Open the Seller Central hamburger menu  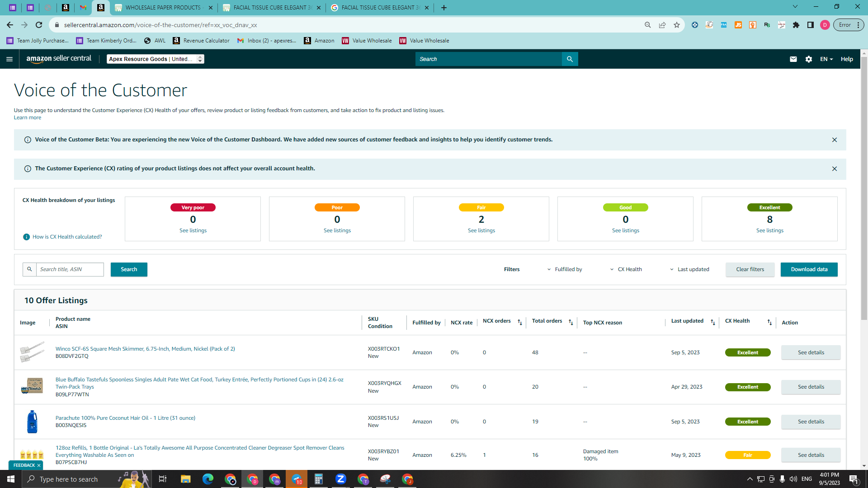9,59
